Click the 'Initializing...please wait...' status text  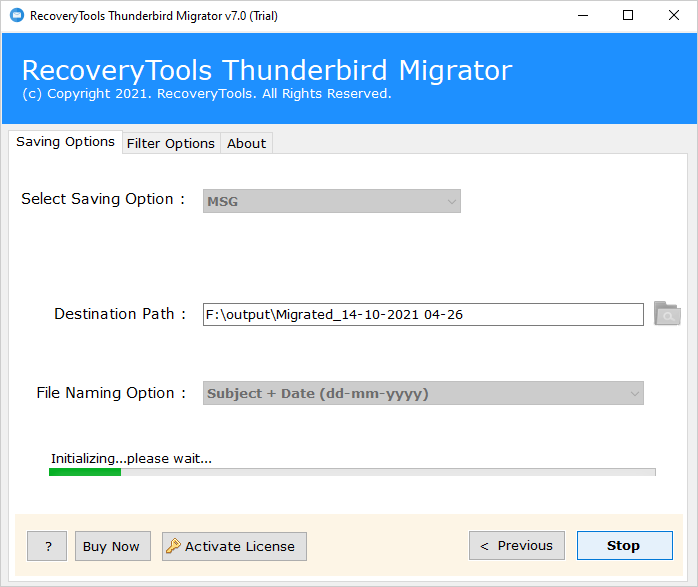tap(131, 458)
